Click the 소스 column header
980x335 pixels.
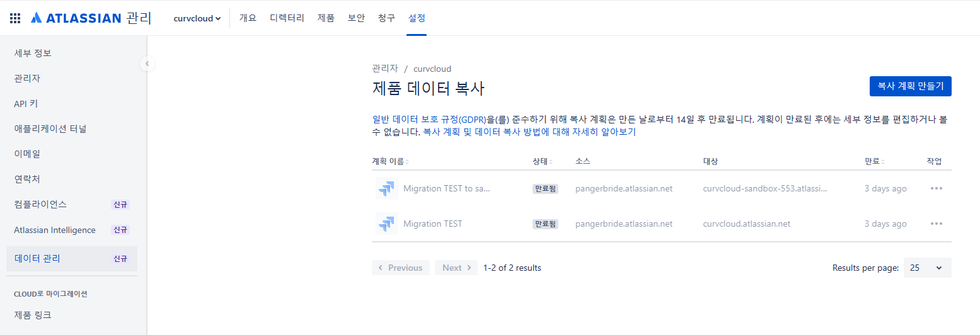pos(582,162)
